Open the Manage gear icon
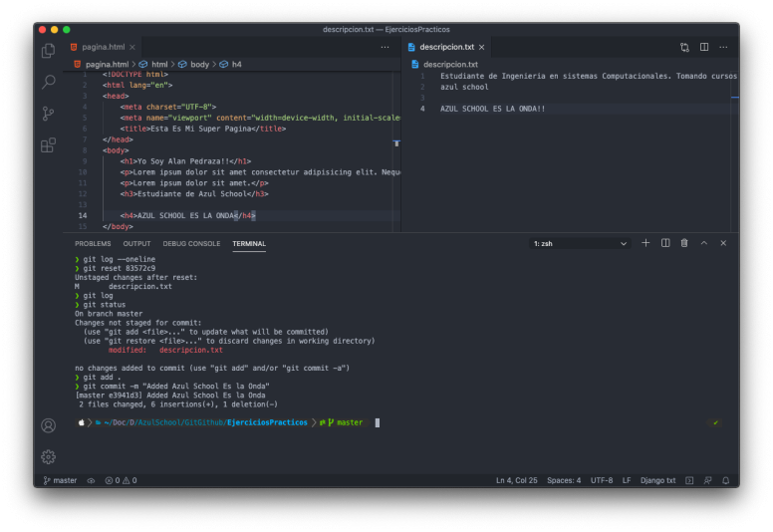Screen dimensions: 773x532 point(48,456)
